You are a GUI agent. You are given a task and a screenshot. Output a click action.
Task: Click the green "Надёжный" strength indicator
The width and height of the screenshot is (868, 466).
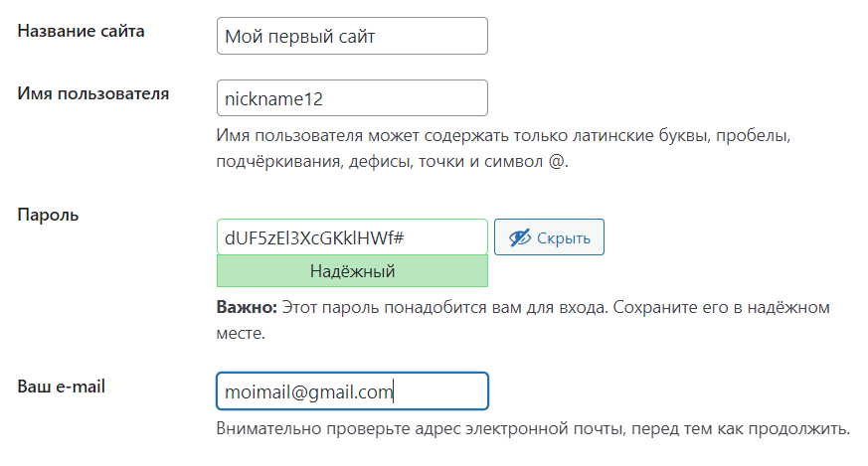351,271
